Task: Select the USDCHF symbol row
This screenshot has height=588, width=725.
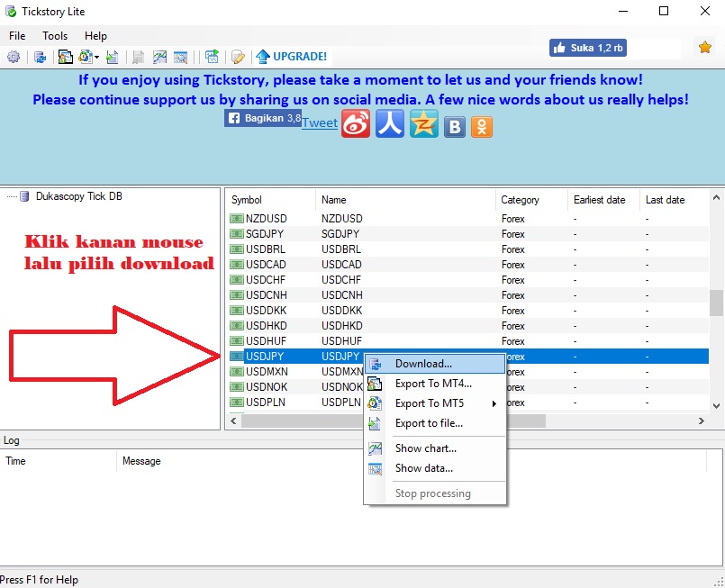Action: pyautogui.click(x=468, y=280)
